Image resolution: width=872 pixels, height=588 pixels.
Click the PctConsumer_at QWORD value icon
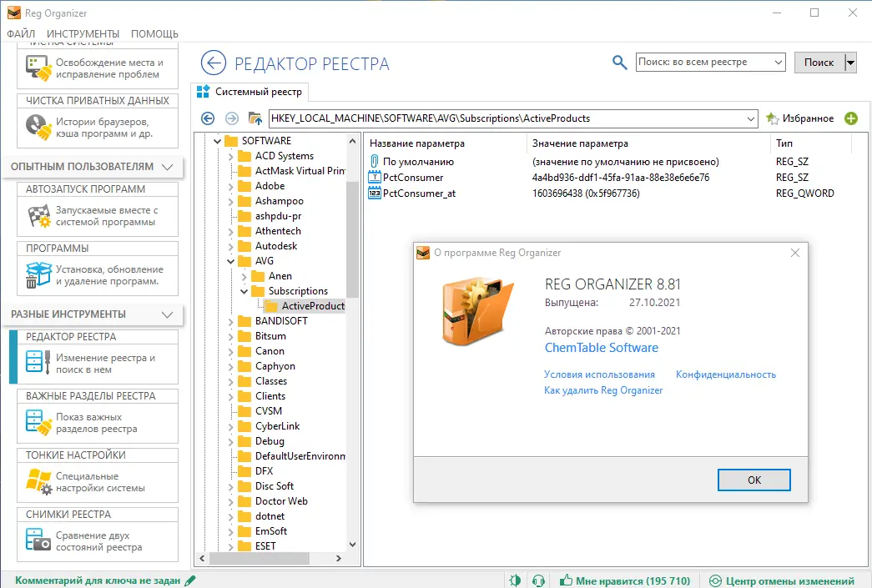[375, 193]
